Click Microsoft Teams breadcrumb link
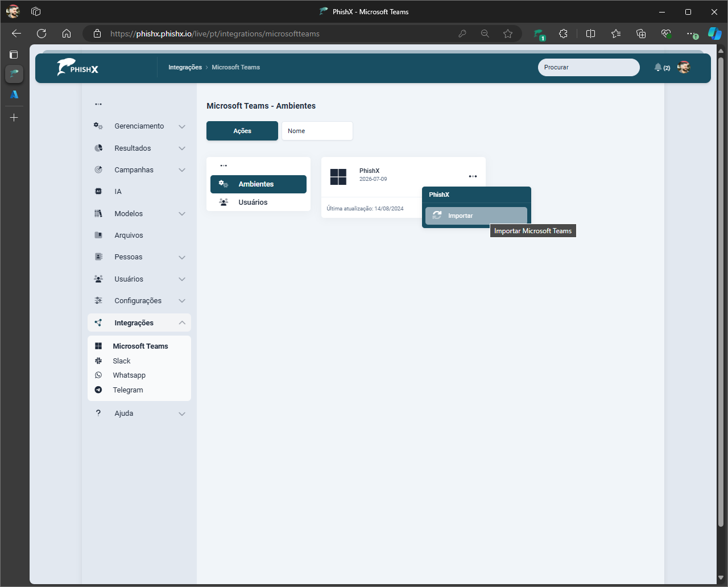 pyautogui.click(x=235, y=67)
